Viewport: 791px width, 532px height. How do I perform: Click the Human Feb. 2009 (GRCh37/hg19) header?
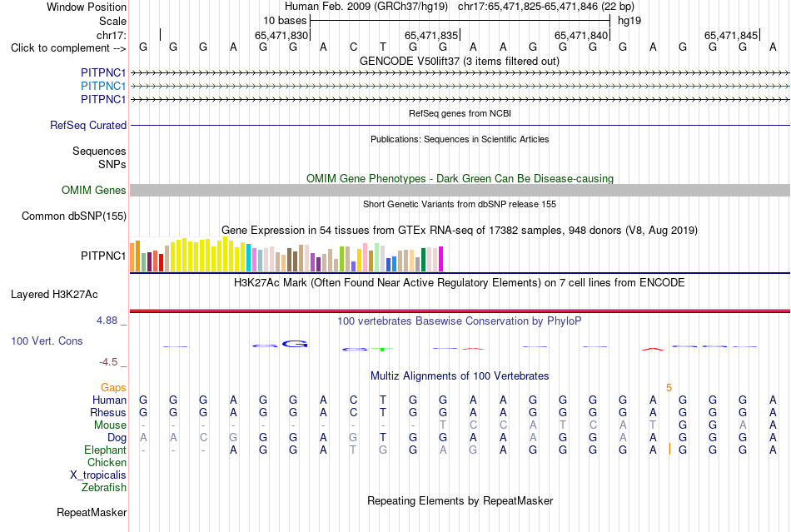pos(366,7)
